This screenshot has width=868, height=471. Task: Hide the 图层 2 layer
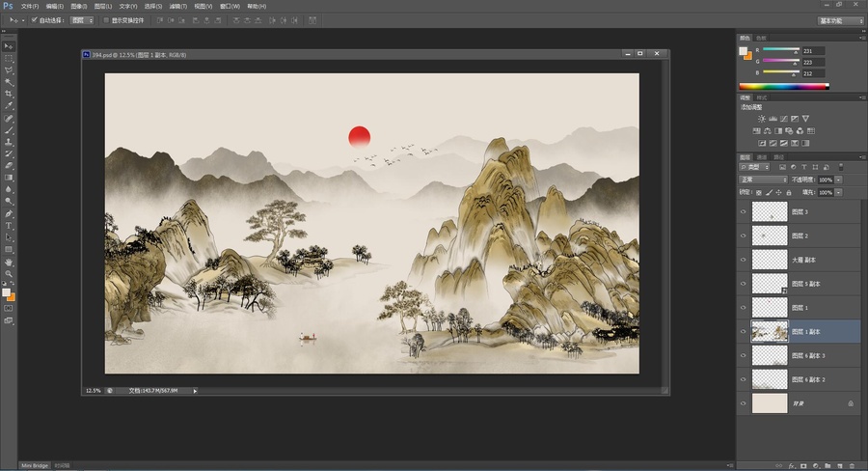point(743,235)
